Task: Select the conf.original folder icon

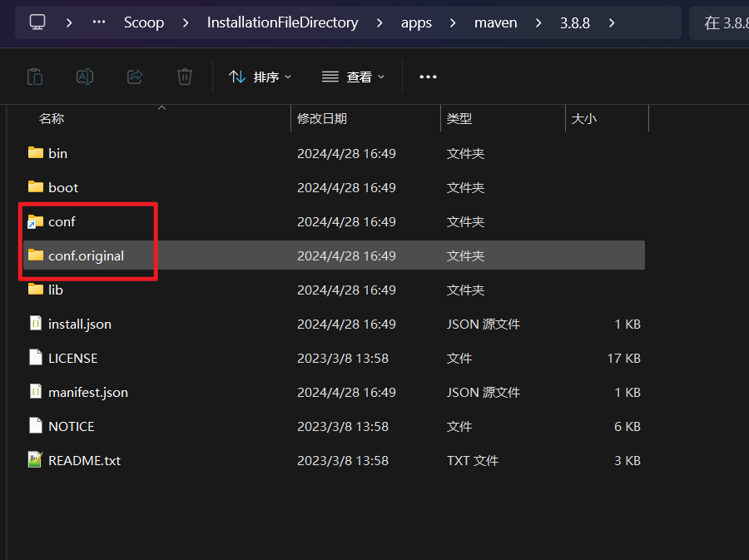Action: click(x=35, y=255)
